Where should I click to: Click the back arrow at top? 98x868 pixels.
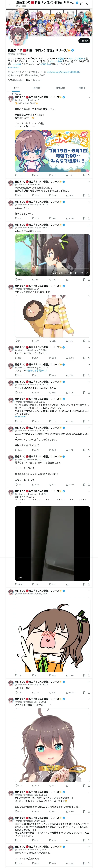pos(9,4)
